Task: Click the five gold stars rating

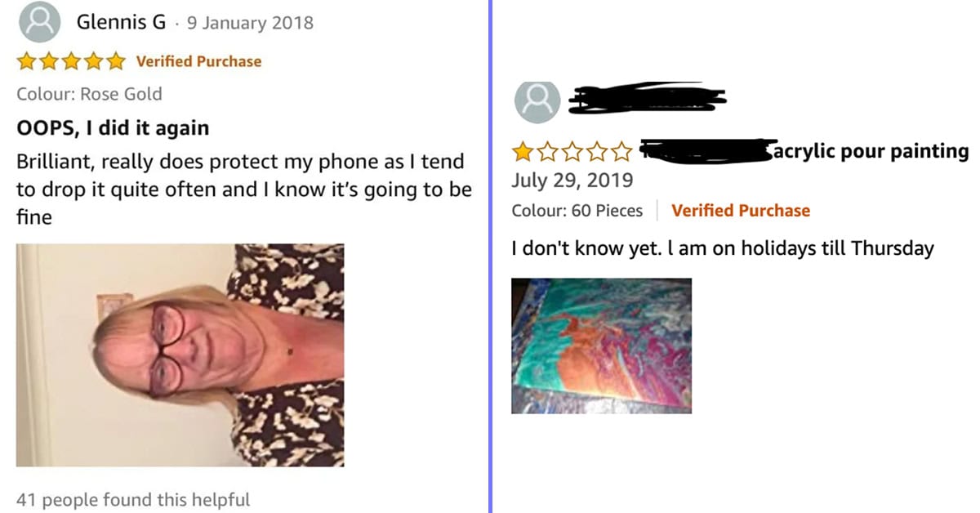Action: point(72,61)
